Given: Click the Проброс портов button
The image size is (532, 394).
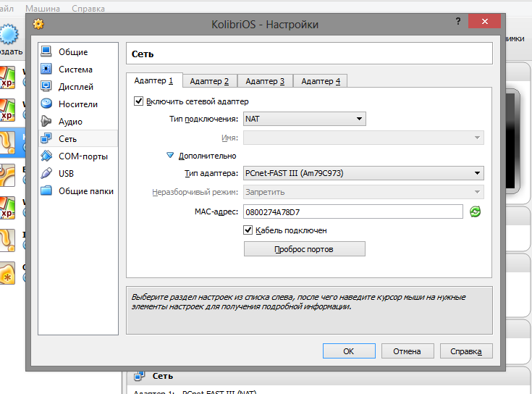Looking at the screenshot, I should (x=304, y=249).
